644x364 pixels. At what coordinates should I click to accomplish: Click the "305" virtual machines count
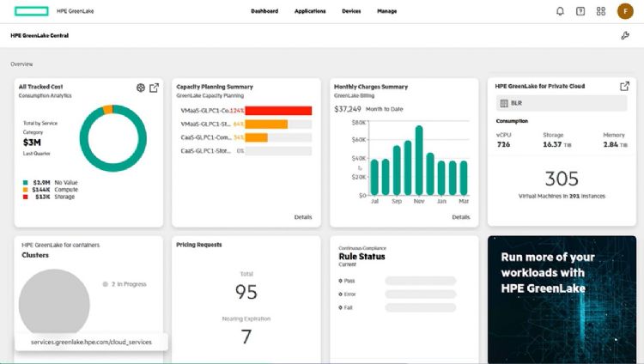click(562, 179)
